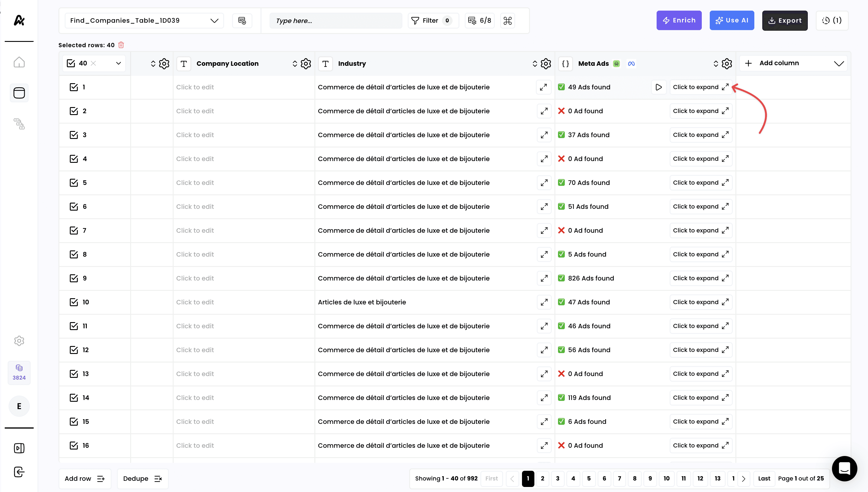
Task: Click the log out icon in sidebar
Action: pos(19,472)
